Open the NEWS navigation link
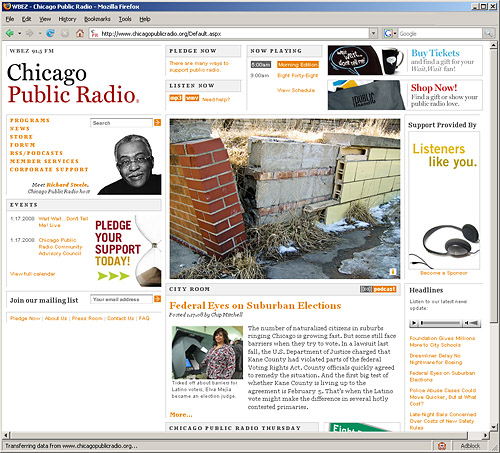Screen dimensions: 500x453 coord(20,128)
